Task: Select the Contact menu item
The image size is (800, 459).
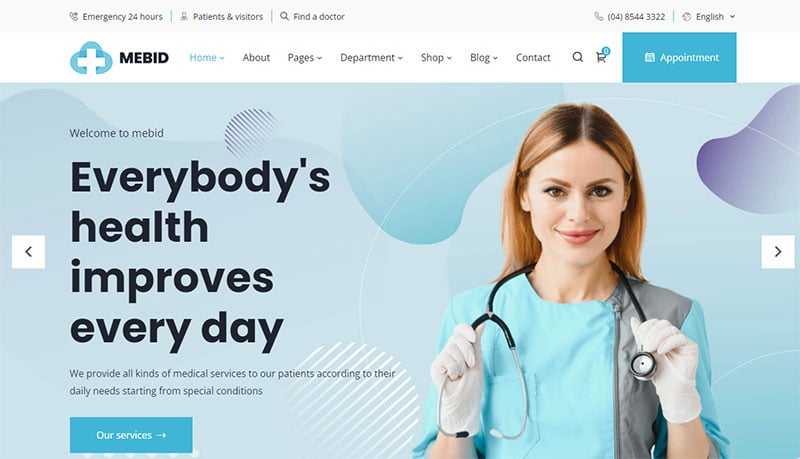Action: tap(533, 58)
